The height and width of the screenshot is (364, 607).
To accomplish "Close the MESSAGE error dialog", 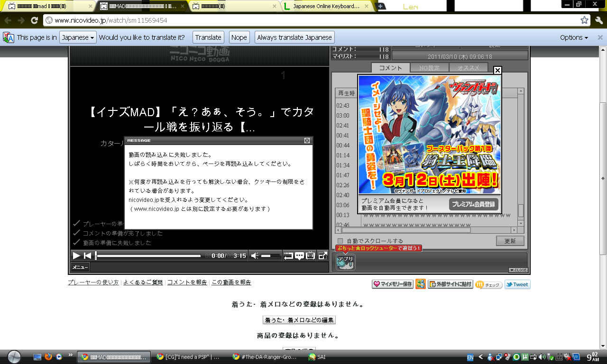I will [x=307, y=140].
